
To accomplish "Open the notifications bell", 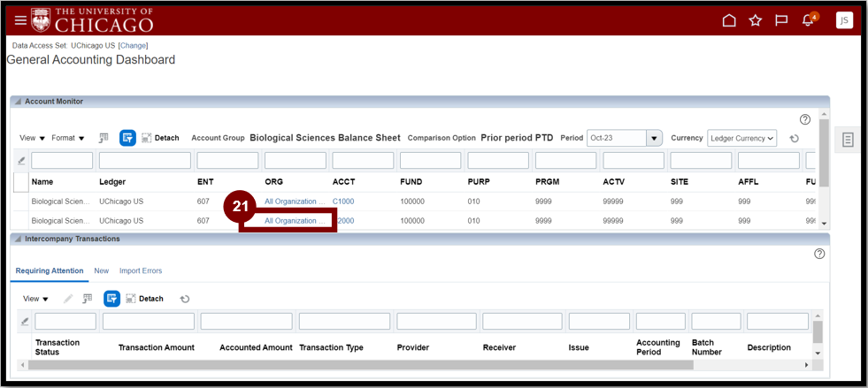I will coord(808,20).
